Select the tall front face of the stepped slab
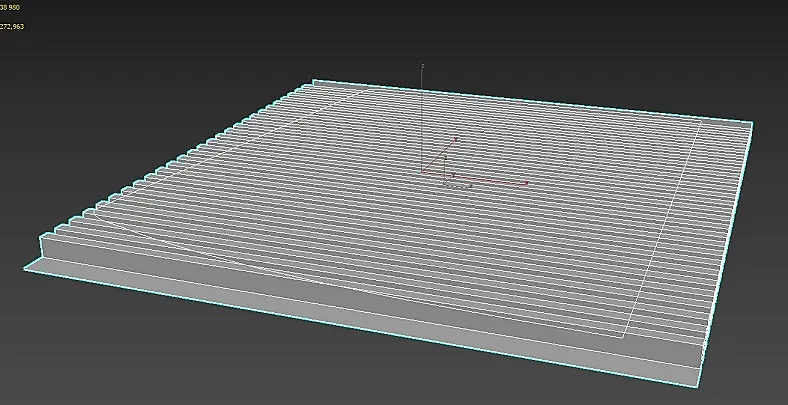 (372, 301)
